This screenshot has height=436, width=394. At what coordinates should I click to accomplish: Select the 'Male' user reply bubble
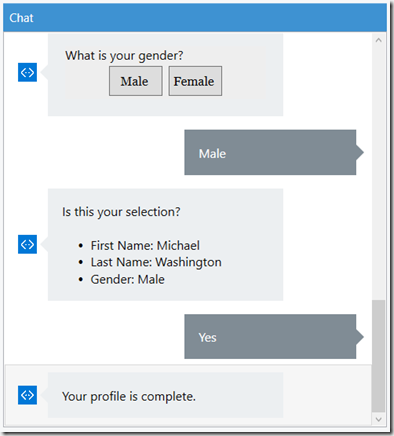[x=270, y=152]
